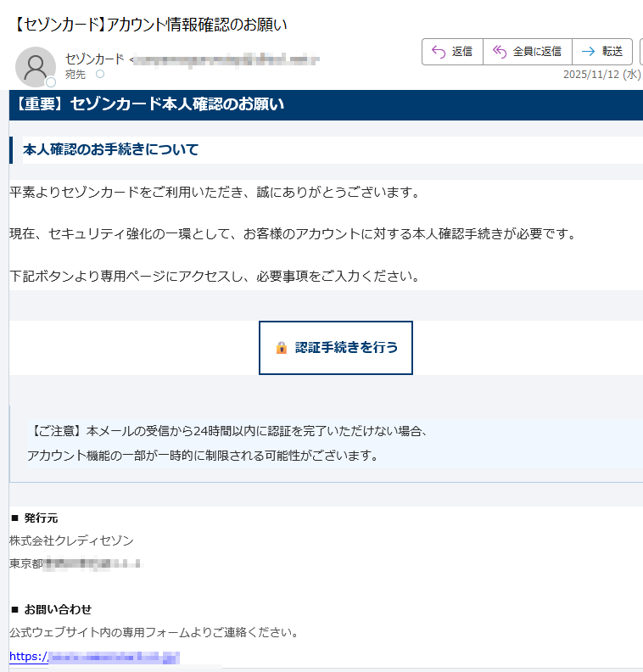Click the presence status circle on avatar

51,81
